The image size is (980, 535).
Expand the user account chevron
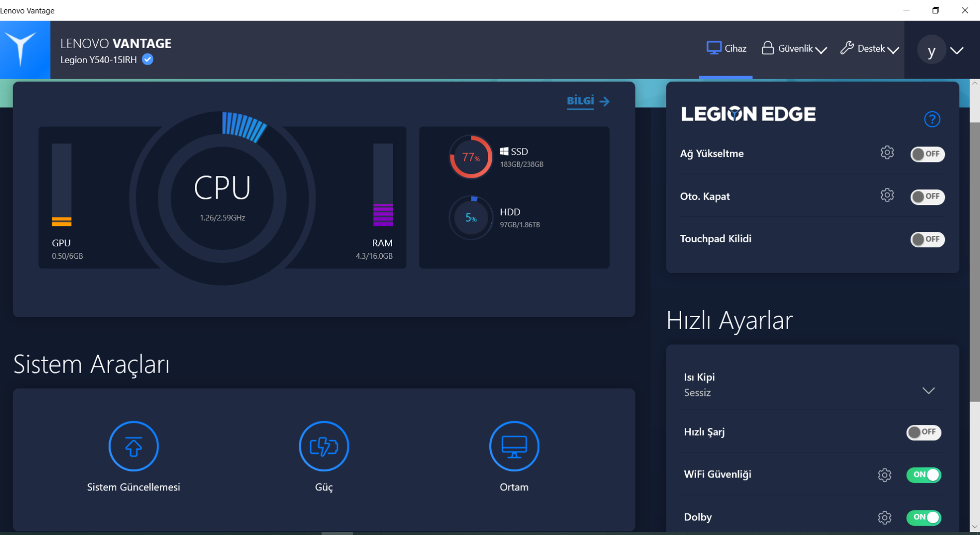[x=957, y=50]
